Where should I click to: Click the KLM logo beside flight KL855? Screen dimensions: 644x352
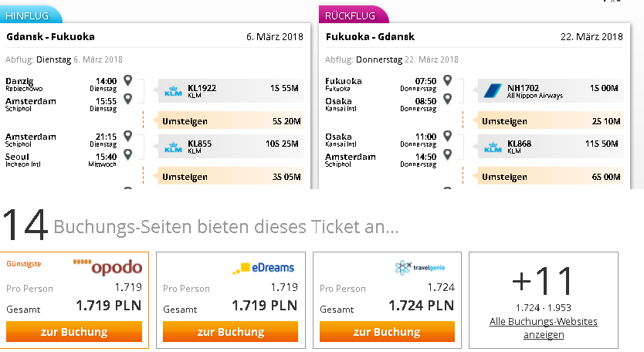tap(173, 147)
